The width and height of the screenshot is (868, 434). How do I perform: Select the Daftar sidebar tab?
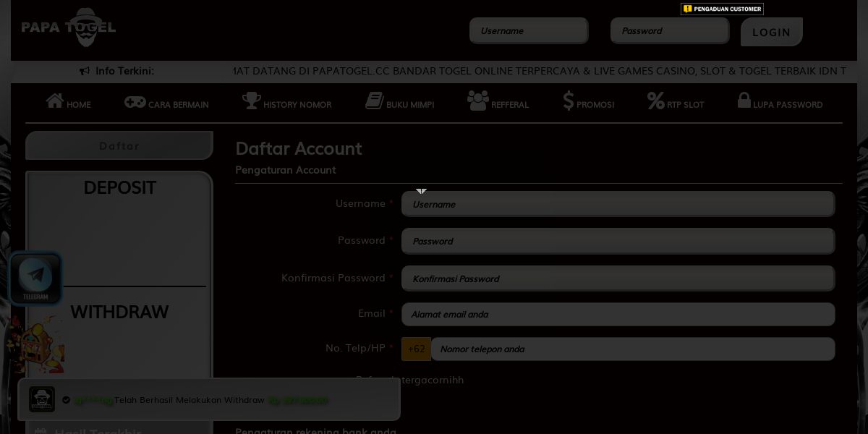click(x=119, y=145)
